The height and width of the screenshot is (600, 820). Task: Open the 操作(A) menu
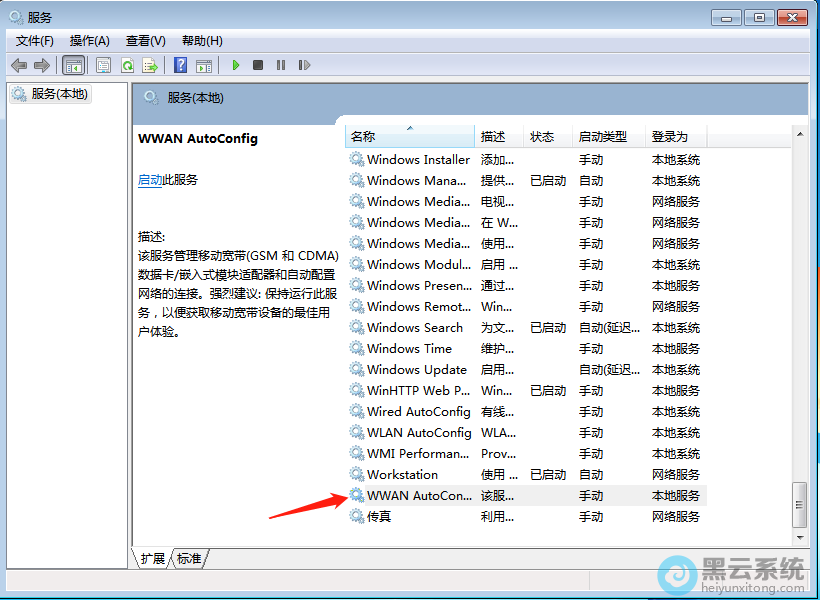[89, 41]
